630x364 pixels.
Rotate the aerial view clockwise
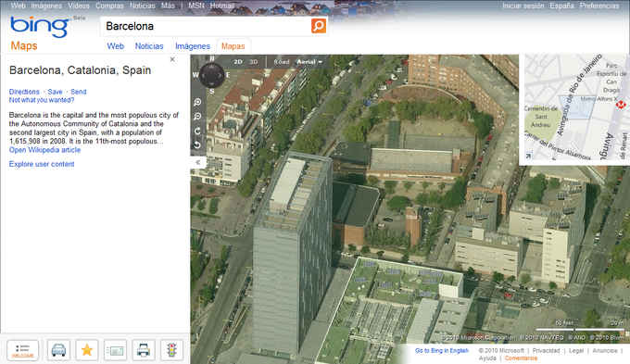click(x=197, y=131)
